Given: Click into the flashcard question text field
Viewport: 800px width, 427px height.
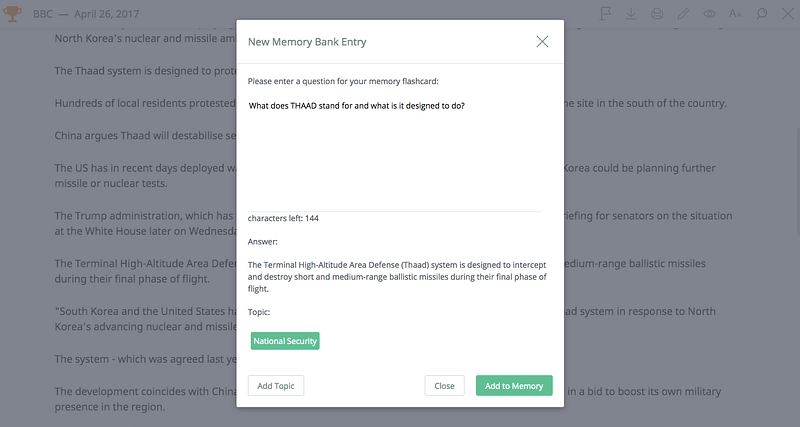Looking at the screenshot, I should click(x=395, y=150).
